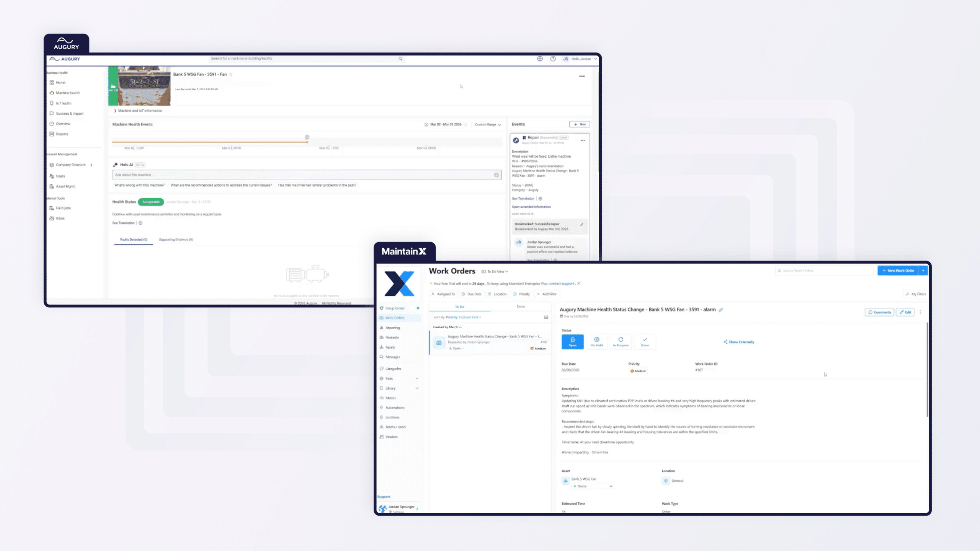The width and height of the screenshot is (980, 551).
Task: Expand Machine and IoT information section
Action: coord(138,111)
